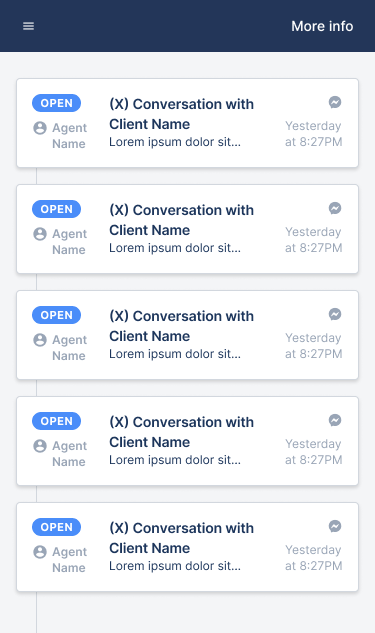
Task: Click the agent avatar icon in the first card
Action: [x=40, y=128]
